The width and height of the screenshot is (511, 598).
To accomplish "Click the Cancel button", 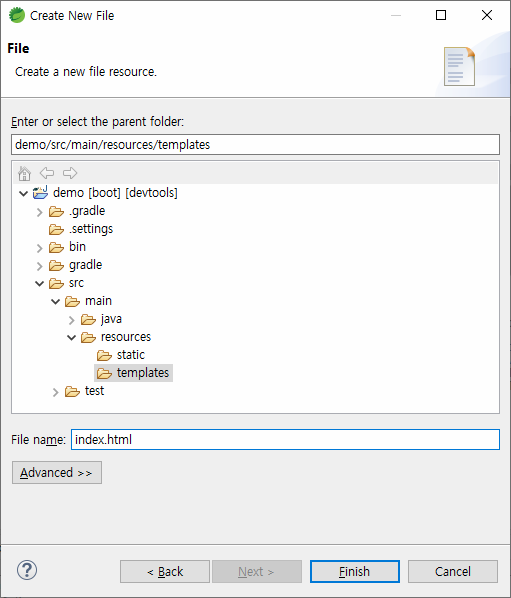I will 453,571.
